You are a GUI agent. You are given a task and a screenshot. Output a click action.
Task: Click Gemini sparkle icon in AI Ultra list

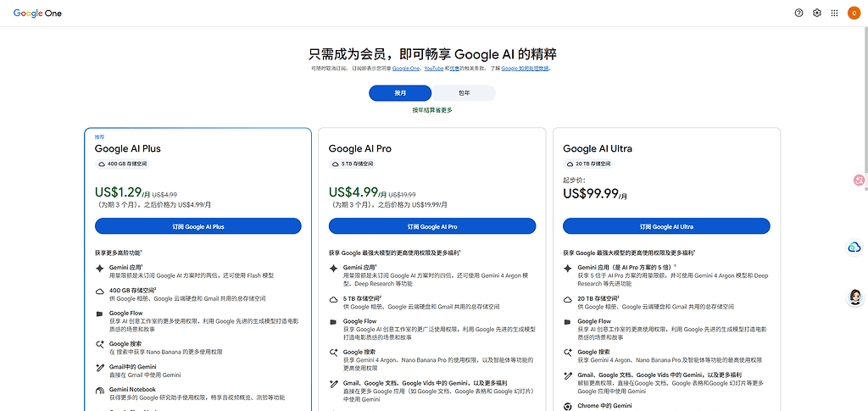567,269
